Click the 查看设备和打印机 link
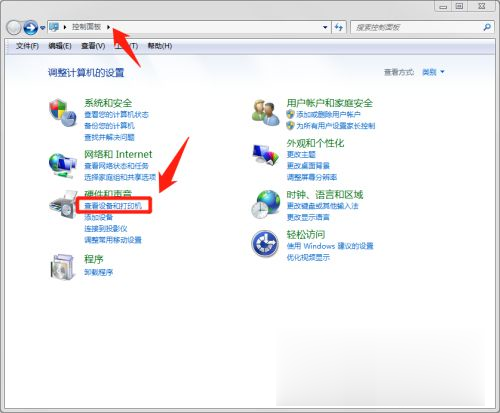Viewport: 500px width, 413px height. pyautogui.click(x=113, y=206)
